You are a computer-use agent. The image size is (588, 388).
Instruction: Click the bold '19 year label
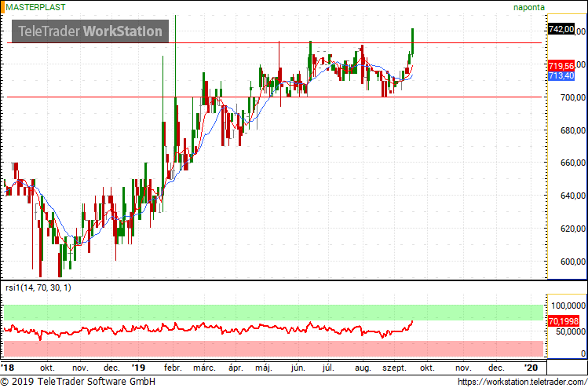pos(140,368)
